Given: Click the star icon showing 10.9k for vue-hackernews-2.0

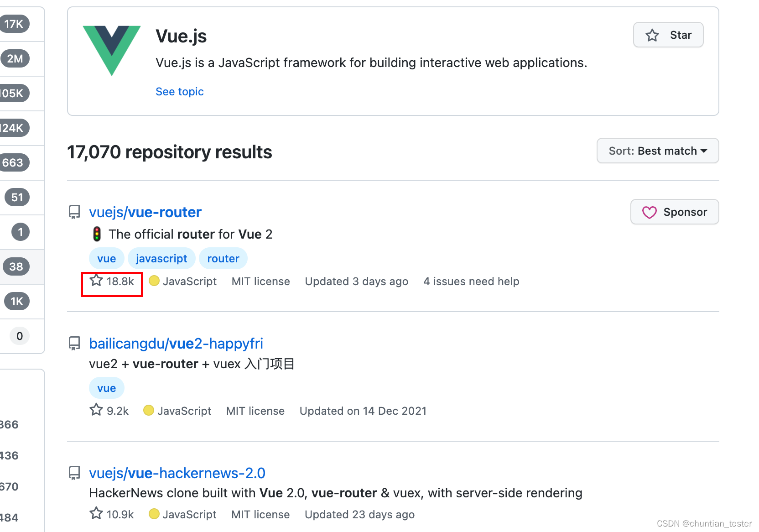Looking at the screenshot, I should click(96, 514).
